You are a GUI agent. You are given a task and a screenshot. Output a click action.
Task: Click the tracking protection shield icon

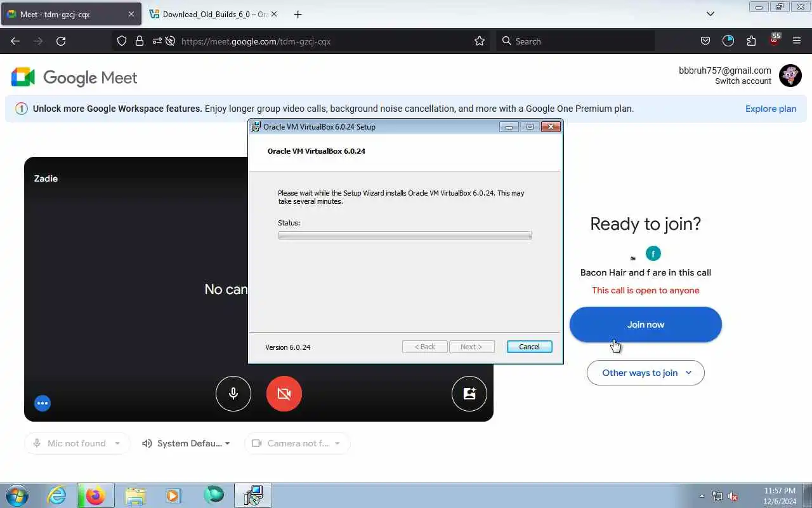(122, 41)
